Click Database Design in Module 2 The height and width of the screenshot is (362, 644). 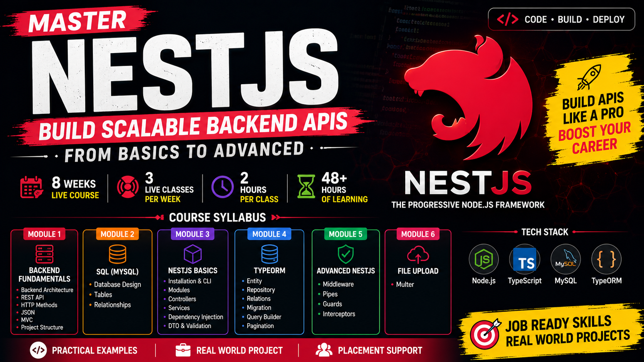[117, 285]
